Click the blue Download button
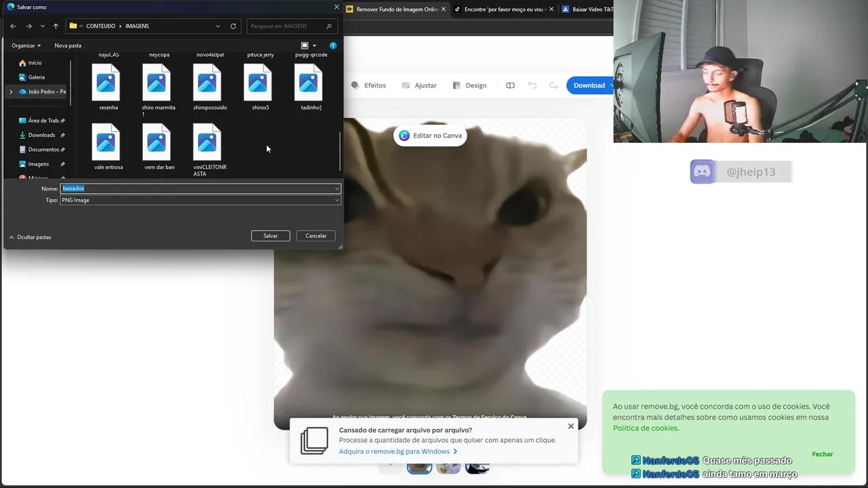 pyautogui.click(x=589, y=85)
